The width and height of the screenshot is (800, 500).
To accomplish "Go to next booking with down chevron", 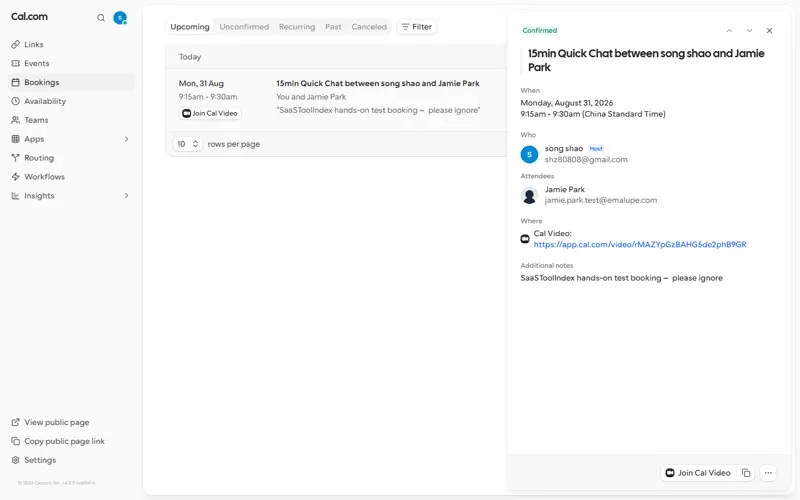I will (x=749, y=31).
